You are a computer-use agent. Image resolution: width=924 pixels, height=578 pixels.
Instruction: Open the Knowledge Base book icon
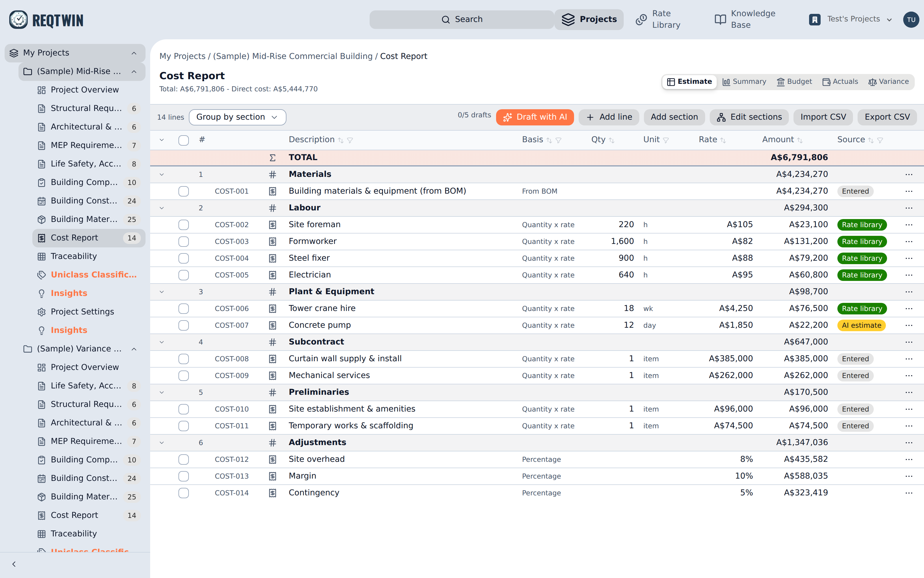720,19
